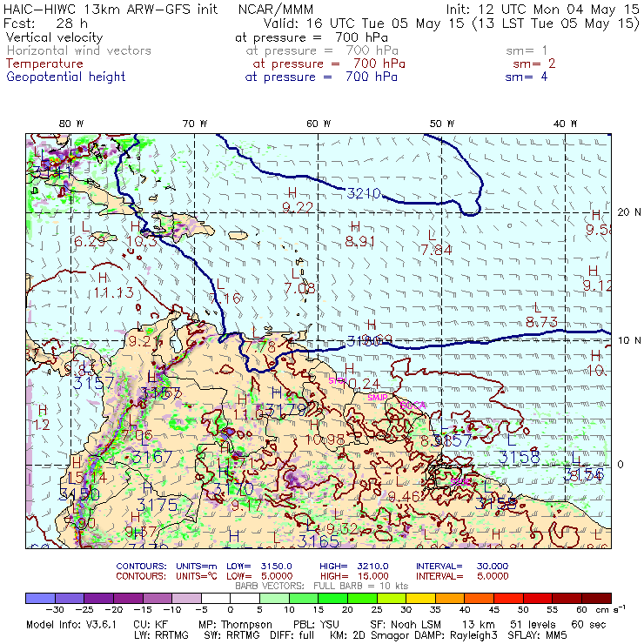Click the '80 W' longitude label
644x644 pixels.
[x=71, y=124]
